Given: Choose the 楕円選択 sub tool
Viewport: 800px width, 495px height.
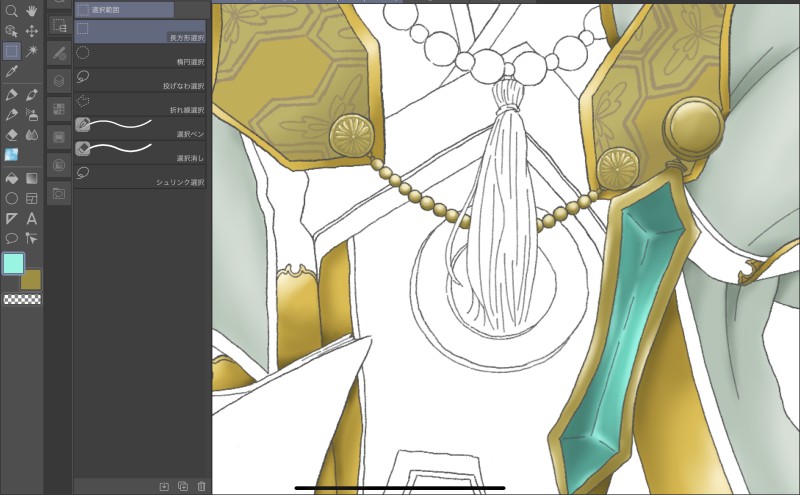Looking at the screenshot, I should click(140, 56).
